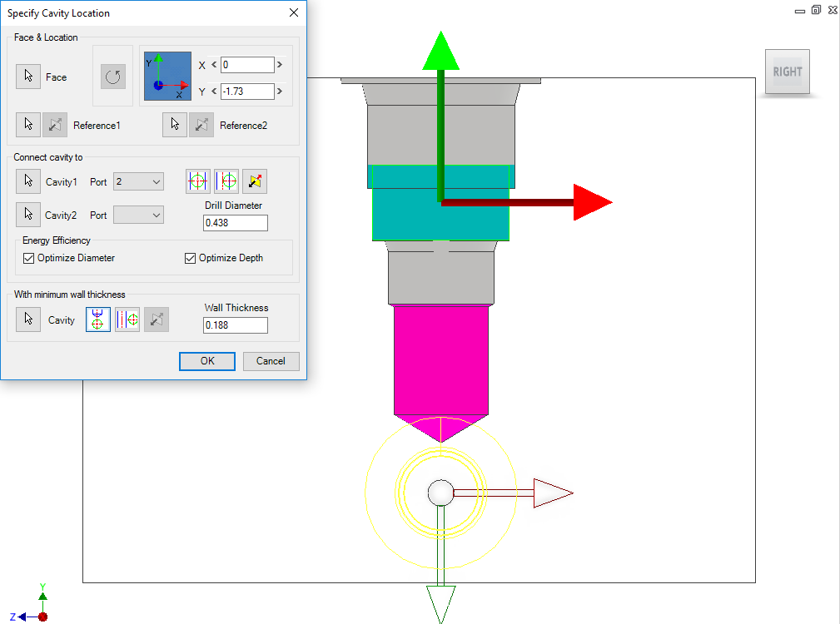Image resolution: width=840 pixels, height=624 pixels.
Task: Select the Face picker arrow tool
Action: (27, 77)
